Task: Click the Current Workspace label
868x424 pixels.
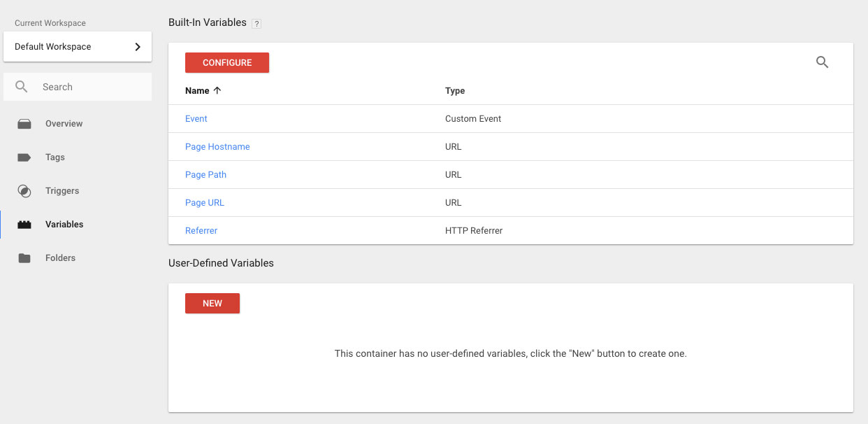Action: (x=50, y=23)
